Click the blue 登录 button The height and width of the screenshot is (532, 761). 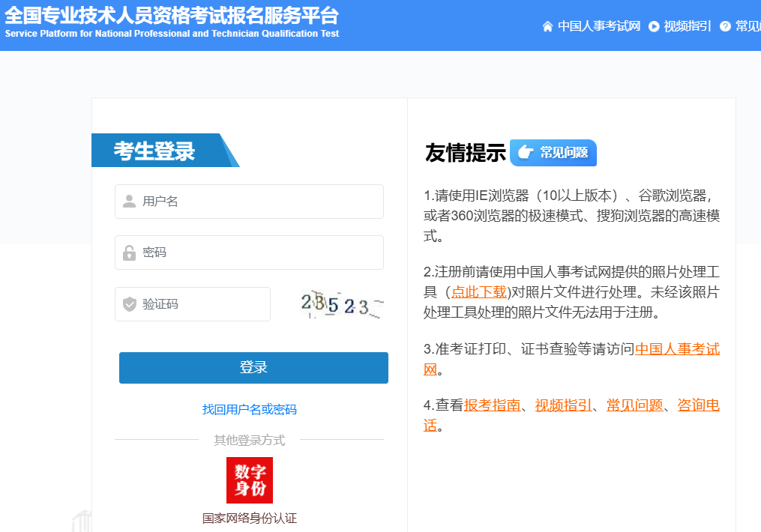253,368
